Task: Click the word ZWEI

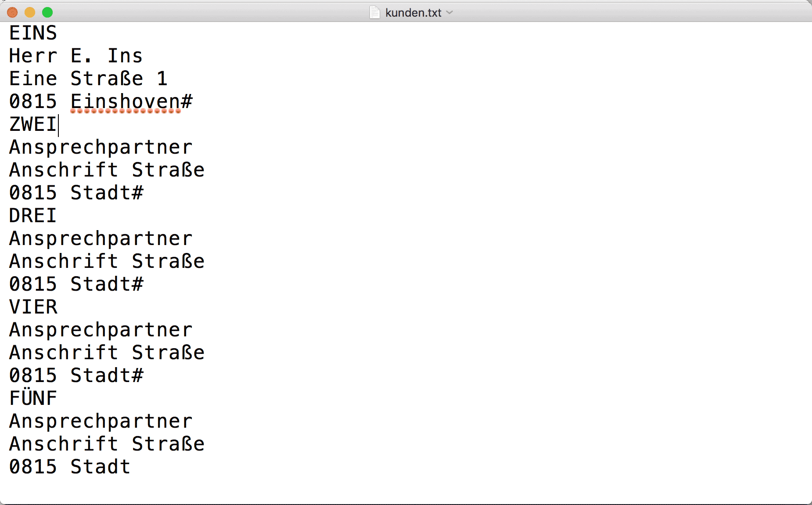Action: [33, 124]
